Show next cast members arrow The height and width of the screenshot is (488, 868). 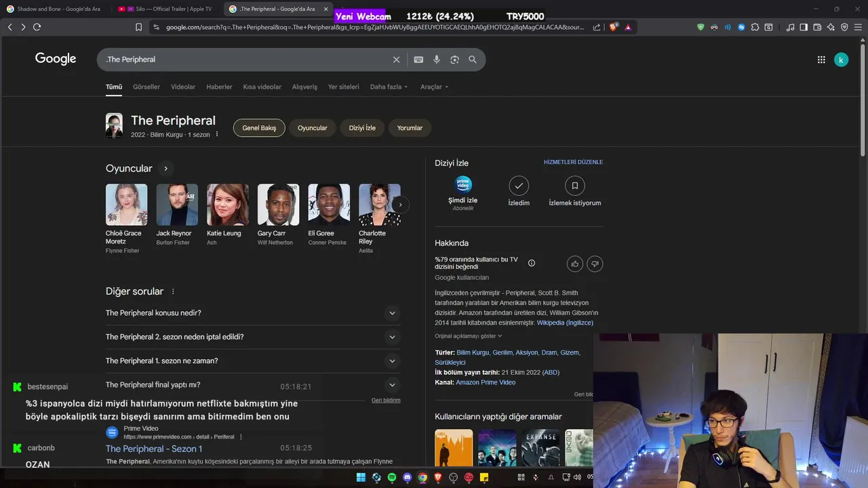click(x=400, y=205)
